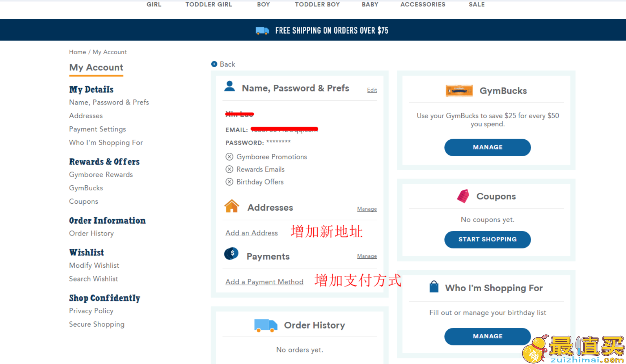Open sidebar GymBucks link
Viewport: 626px width, 364px height.
coord(86,188)
